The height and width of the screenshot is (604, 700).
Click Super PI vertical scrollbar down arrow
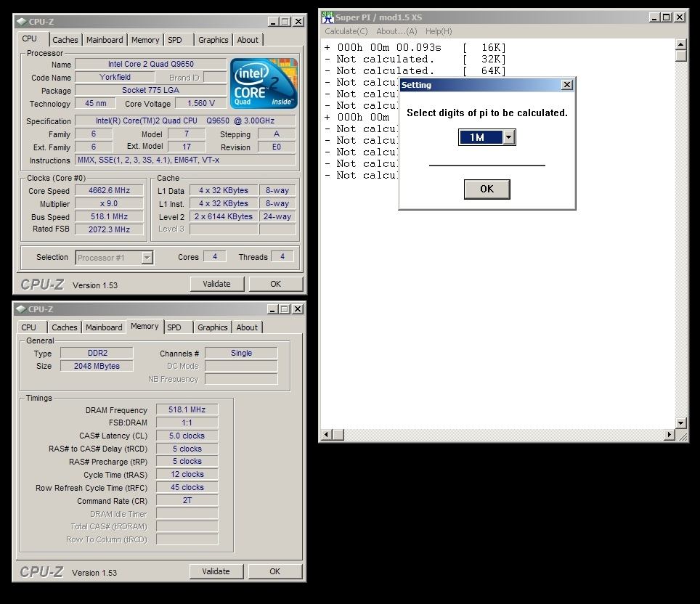pyautogui.click(x=681, y=423)
